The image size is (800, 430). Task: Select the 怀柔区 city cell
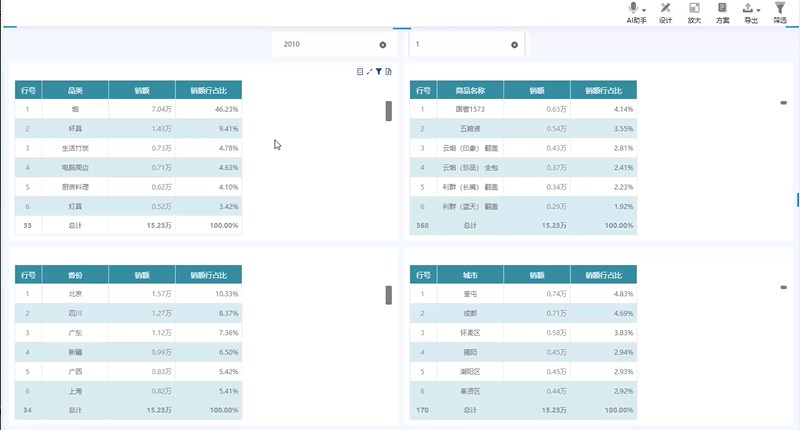tap(470, 333)
